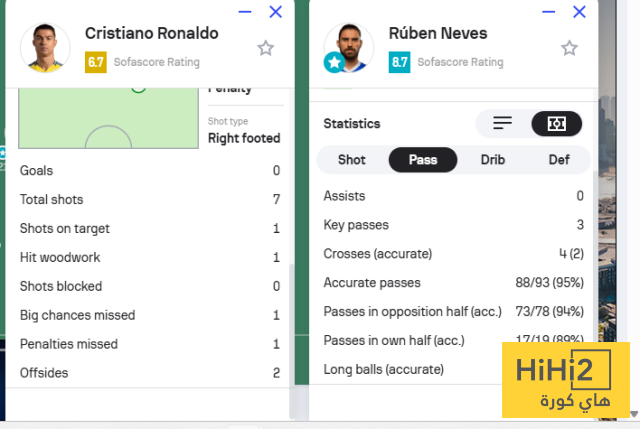The height and width of the screenshot is (429, 640).
Task: Close the Cristiano Ronaldo panel
Action: [x=276, y=12]
